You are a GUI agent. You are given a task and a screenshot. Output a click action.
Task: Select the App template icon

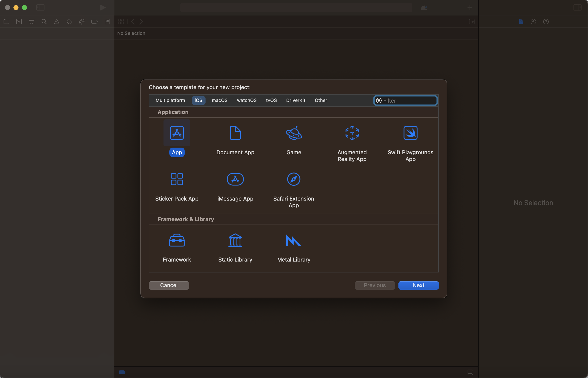point(177,133)
